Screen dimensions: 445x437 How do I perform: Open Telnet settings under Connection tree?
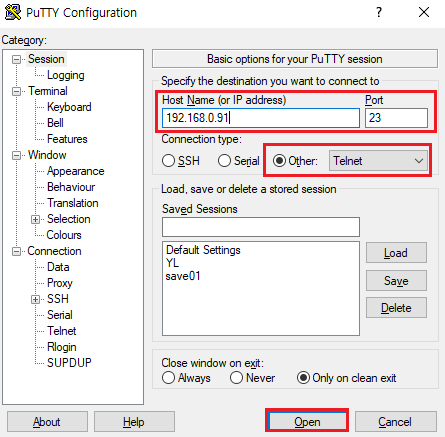(x=62, y=331)
